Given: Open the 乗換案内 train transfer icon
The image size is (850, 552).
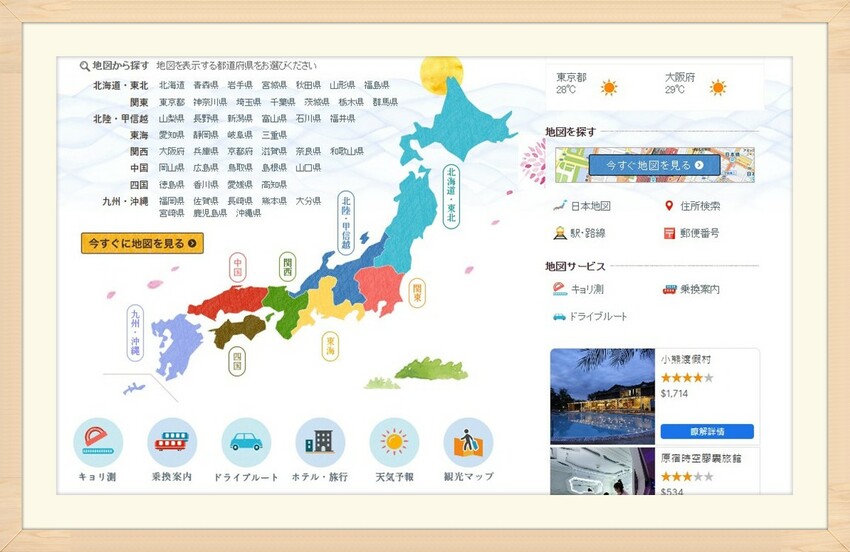Looking at the screenshot, I should 172,443.
